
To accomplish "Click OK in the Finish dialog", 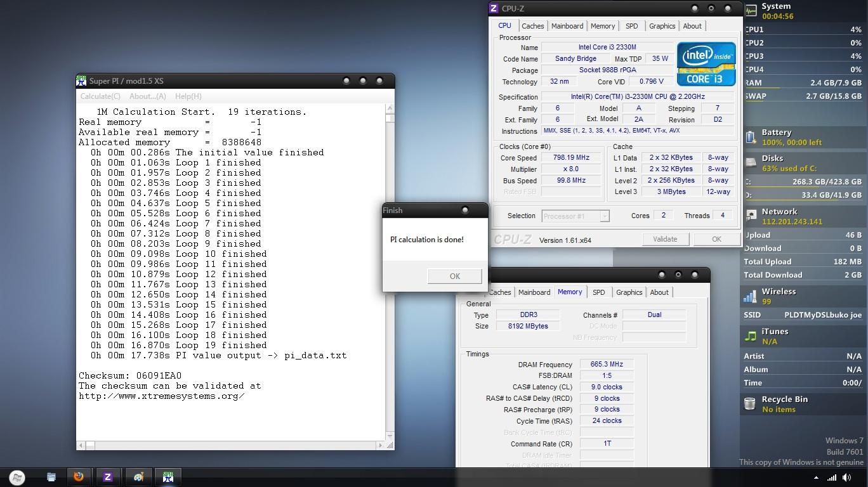I will [455, 276].
